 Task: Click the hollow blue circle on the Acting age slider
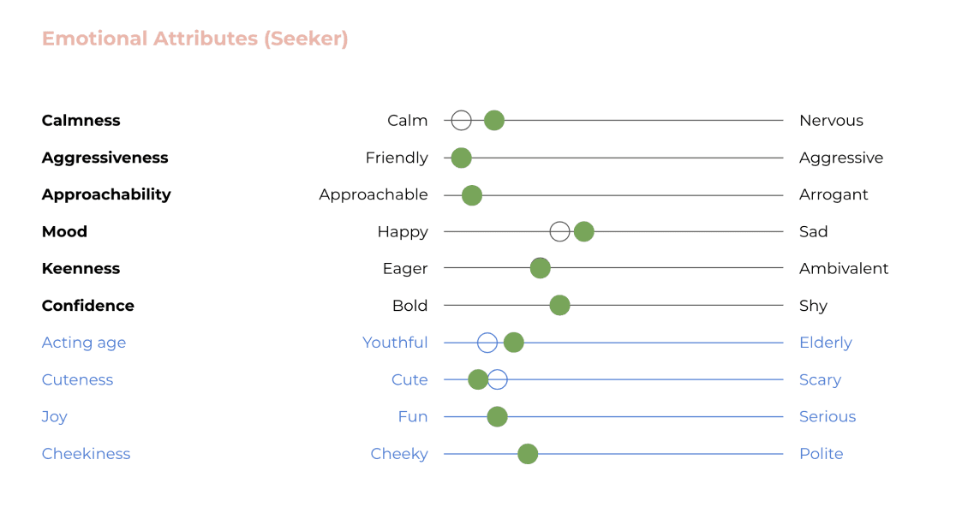487,343
